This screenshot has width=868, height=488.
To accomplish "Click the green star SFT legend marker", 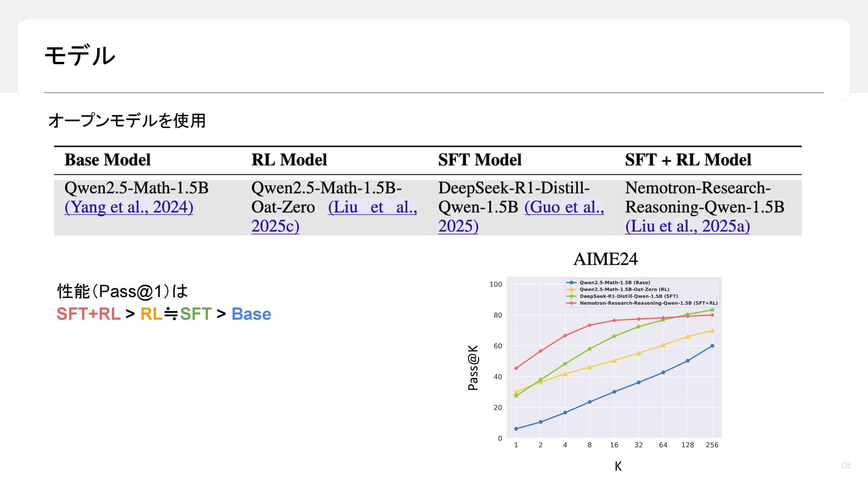I will pyautogui.click(x=571, y=296).
